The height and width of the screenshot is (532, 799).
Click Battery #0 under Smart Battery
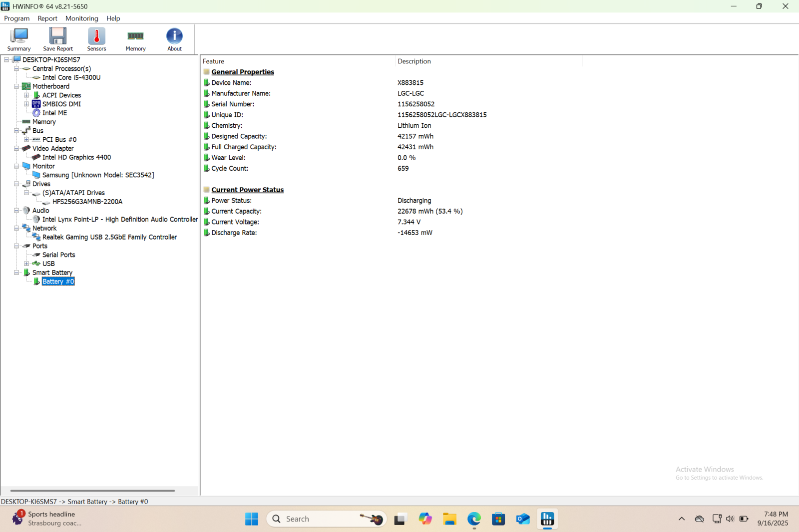(x=58, y=281)
